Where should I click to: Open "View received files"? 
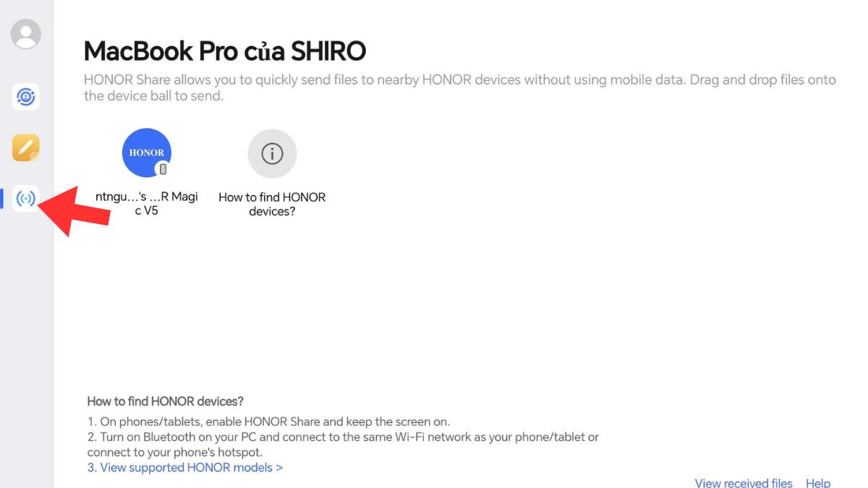tap(743, 482)
